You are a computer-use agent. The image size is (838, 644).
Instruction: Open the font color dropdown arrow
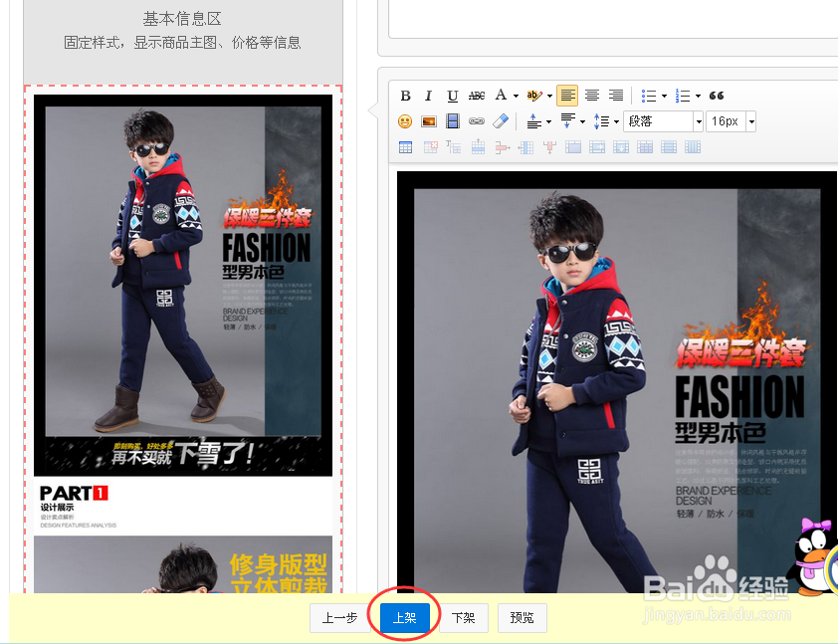pyautogui.click(x=516, y=97)
